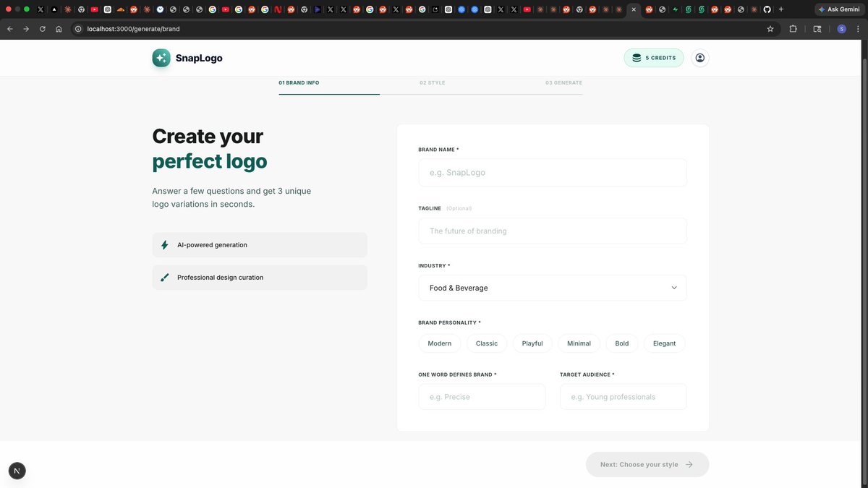Select the 03 Generate step
Image resolution: width=868 pixels, height=488 pixels.
[x=563, y=83]
